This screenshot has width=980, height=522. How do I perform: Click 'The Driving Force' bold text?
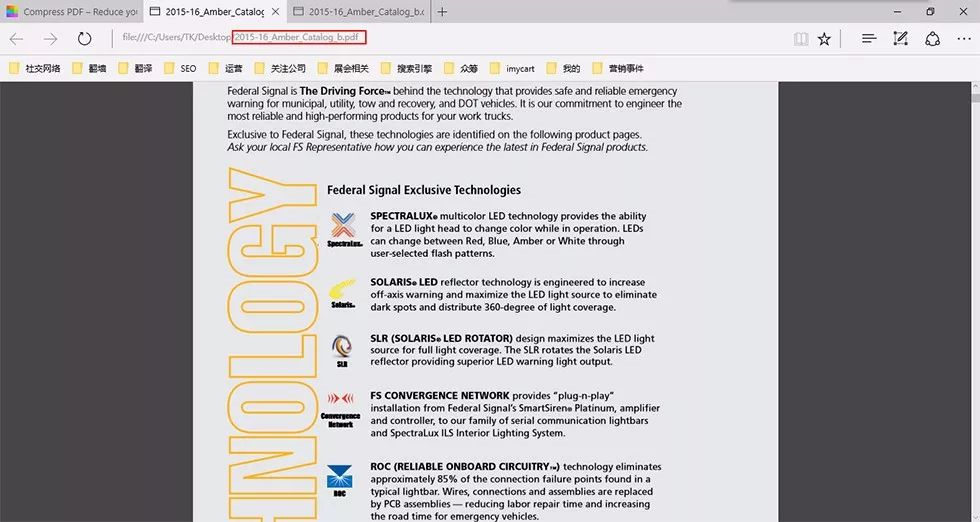[x=344, y=91]
